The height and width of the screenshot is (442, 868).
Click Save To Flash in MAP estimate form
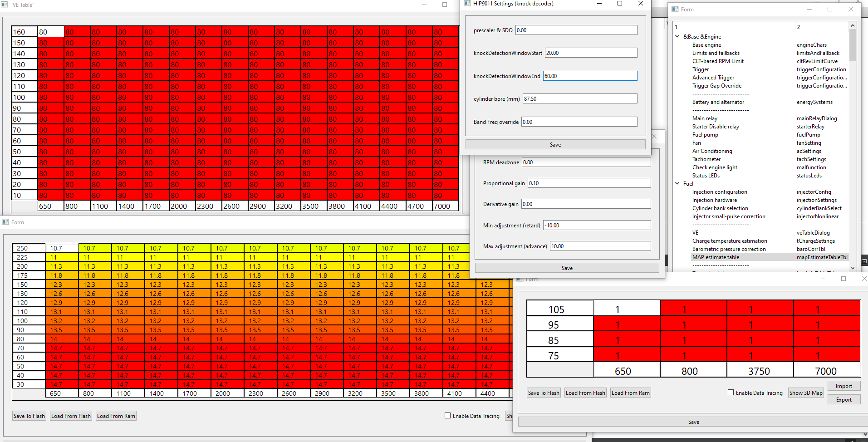(544, 393)
